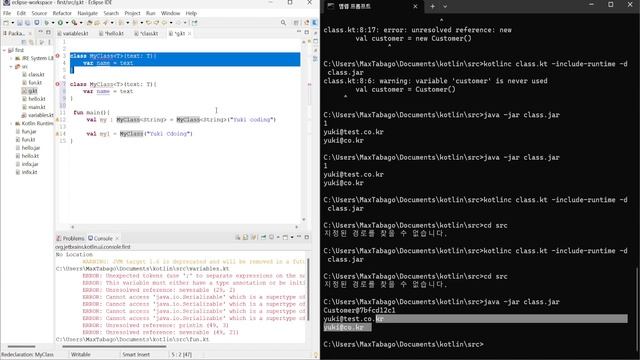Select g.kt in Package Explorer

tap(30, 91)
